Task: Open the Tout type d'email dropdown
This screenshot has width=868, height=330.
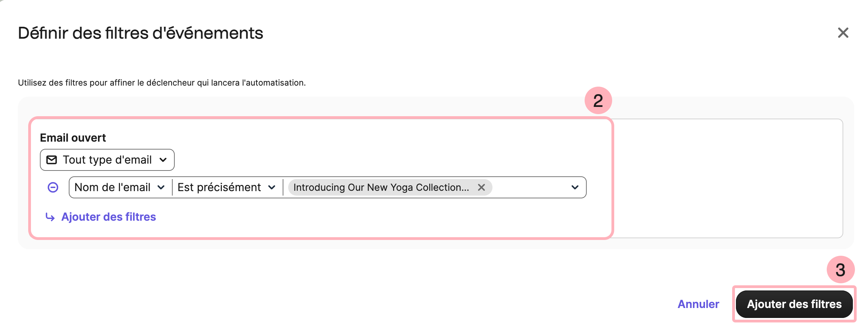Action: 107,160
